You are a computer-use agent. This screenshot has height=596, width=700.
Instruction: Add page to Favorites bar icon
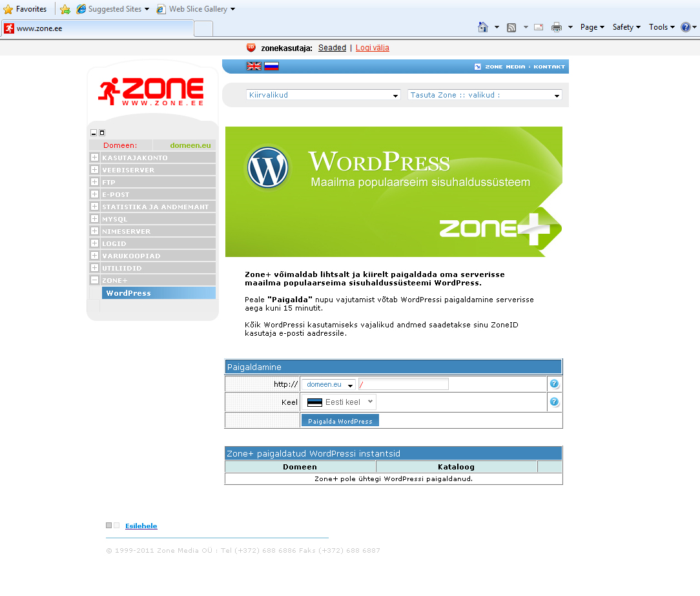(x=65, y=9)
